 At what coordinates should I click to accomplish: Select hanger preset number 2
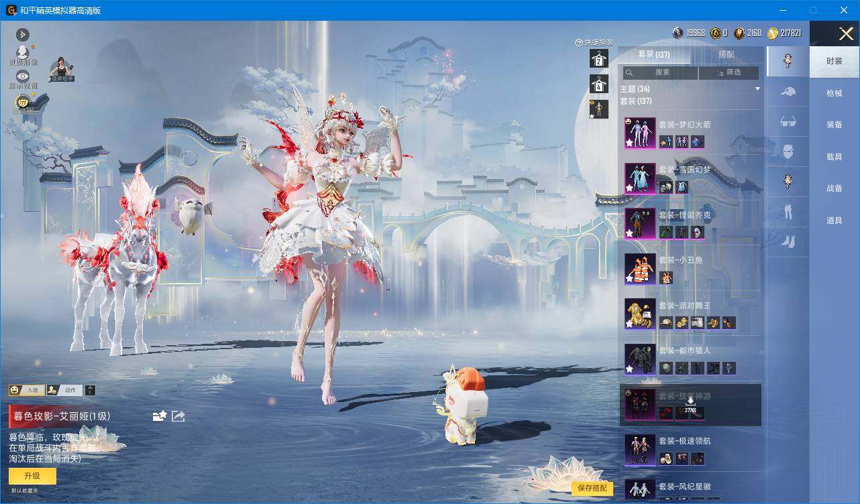pyautogui.click(x=598, y=59)
